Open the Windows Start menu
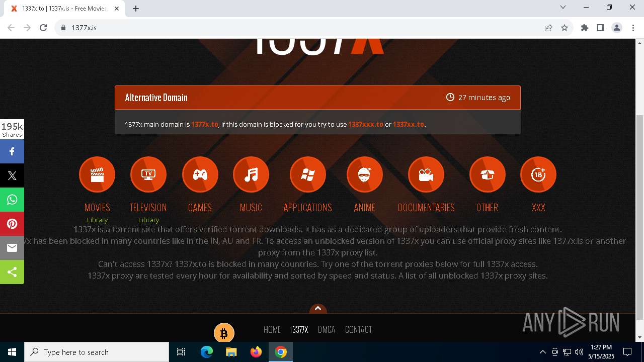This screenshot has height=362, width=644. click(x=12, y=352)
